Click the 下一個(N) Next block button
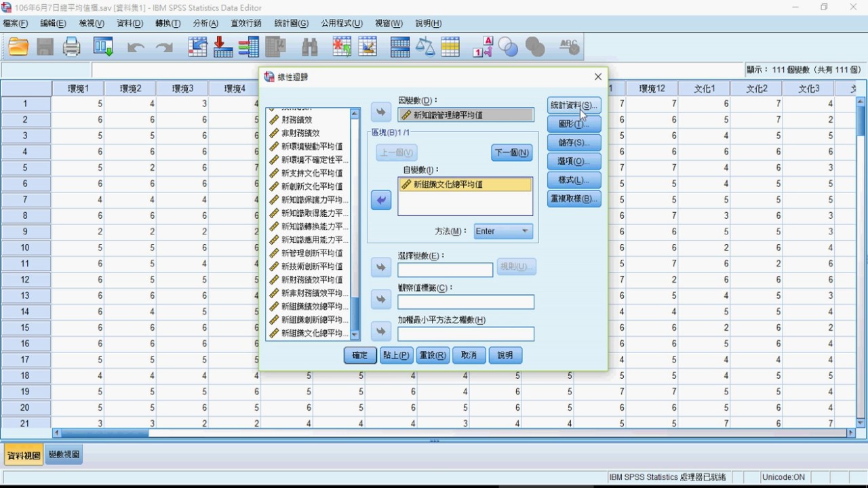This screenshot has width=868, height=488. [512, 152]
